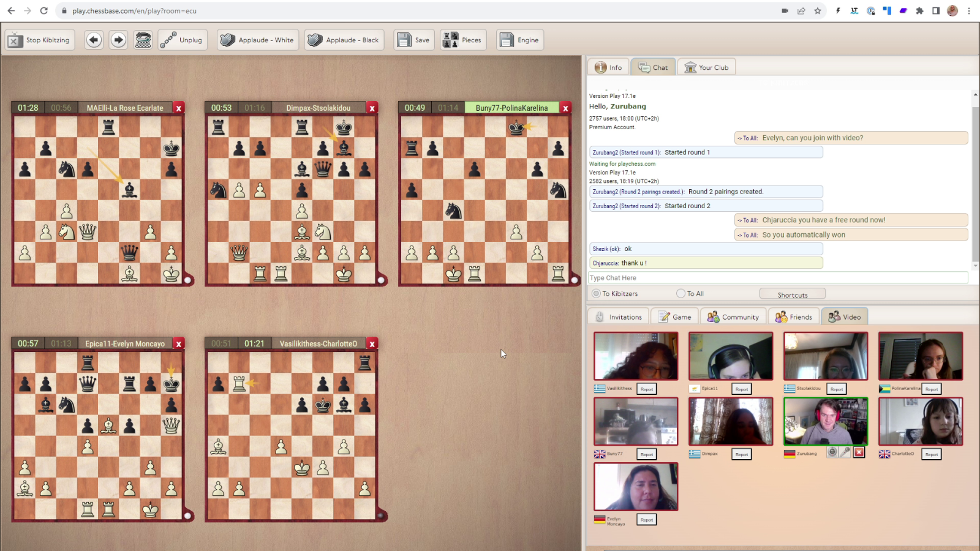Open the chat Shortcuts button

(x=793, y=294)
